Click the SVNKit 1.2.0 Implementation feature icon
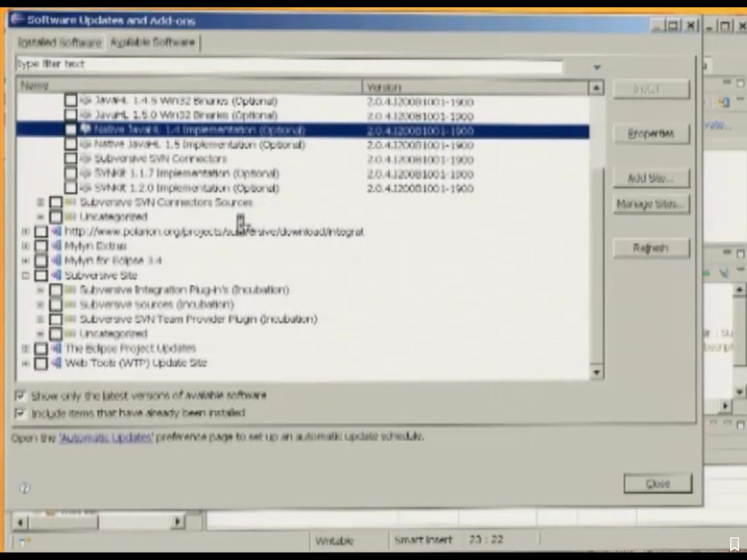This screenshot has width=747, height=560. 86,187
